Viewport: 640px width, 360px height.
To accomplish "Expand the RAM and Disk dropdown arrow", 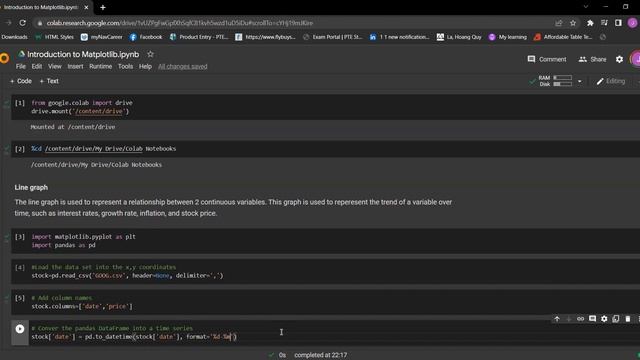I will tap(580, 81).
